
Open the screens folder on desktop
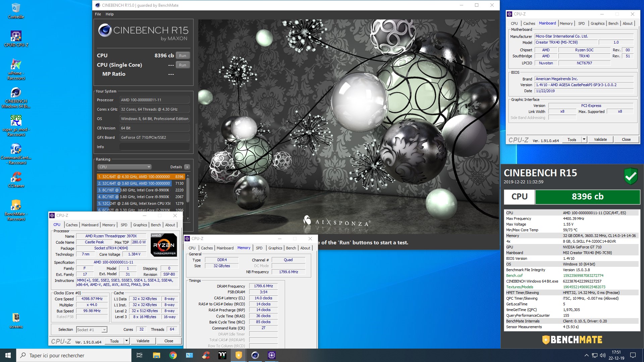coord(16,321)
